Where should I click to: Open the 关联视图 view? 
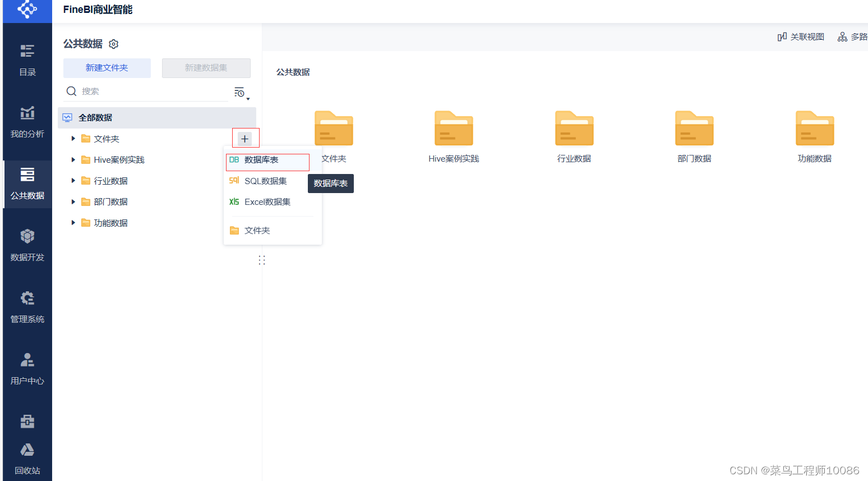(x=801, y=37)
